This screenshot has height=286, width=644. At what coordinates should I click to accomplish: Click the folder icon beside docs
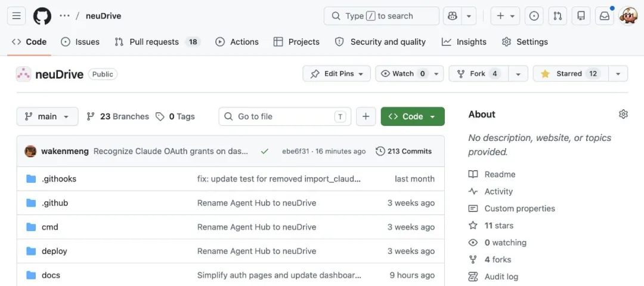pos(31,275)
